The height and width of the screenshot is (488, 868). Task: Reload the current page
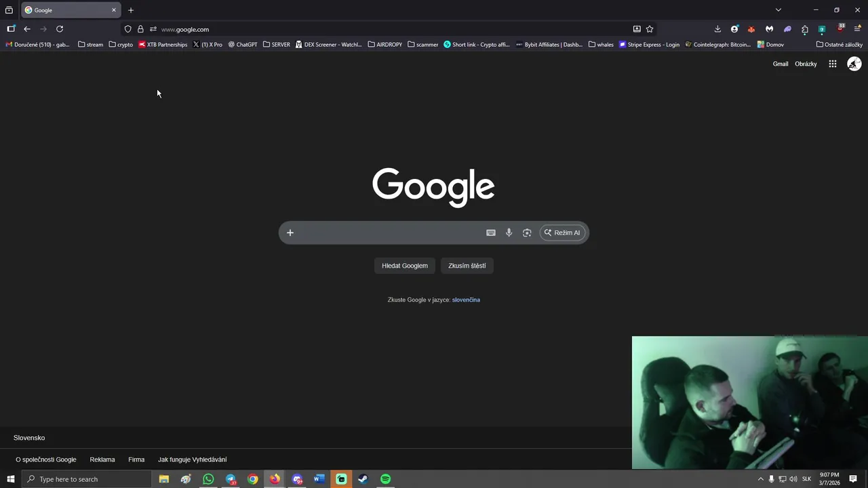click(x=60, y=29)
